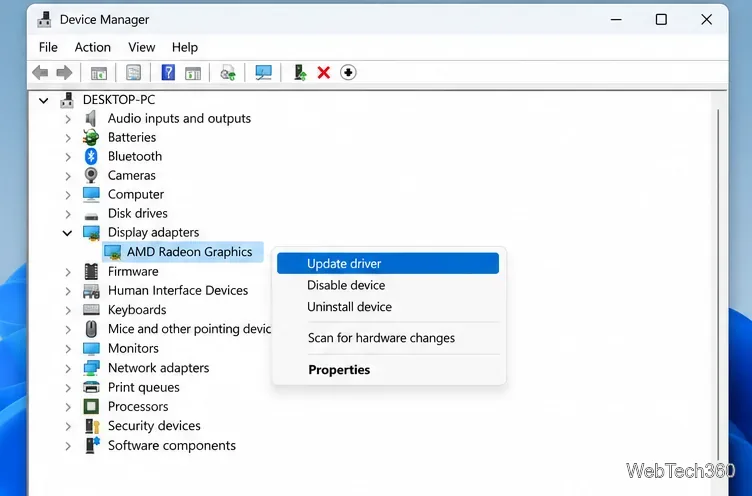Expand the Processors category
Viewport: 752px width, 496px height.
[68, 407]
